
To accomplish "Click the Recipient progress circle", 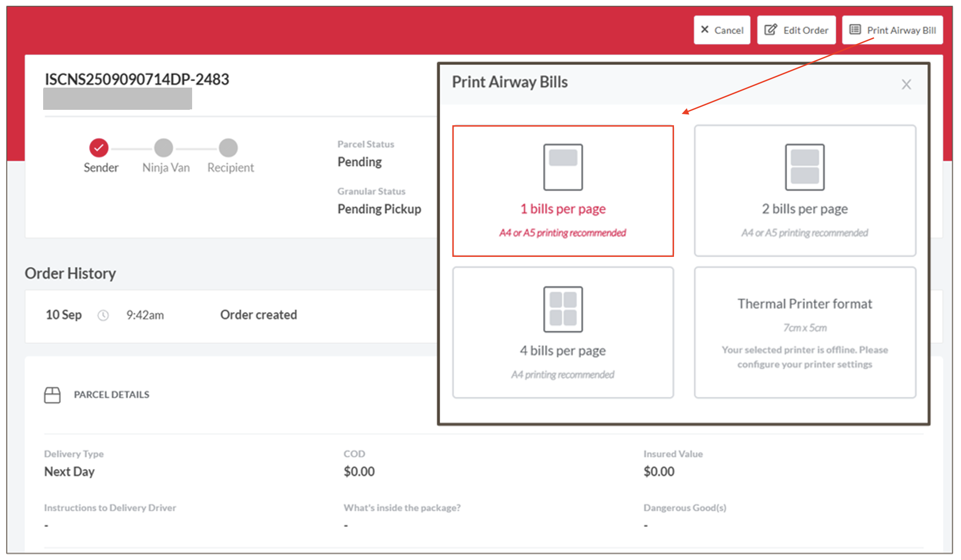I will 228,147.
